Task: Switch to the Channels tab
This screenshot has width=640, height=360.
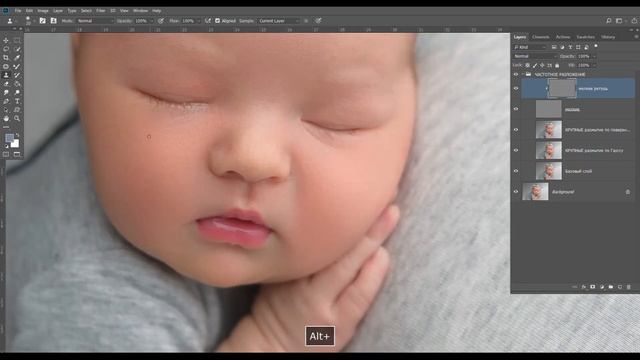Action: [540, 37]
